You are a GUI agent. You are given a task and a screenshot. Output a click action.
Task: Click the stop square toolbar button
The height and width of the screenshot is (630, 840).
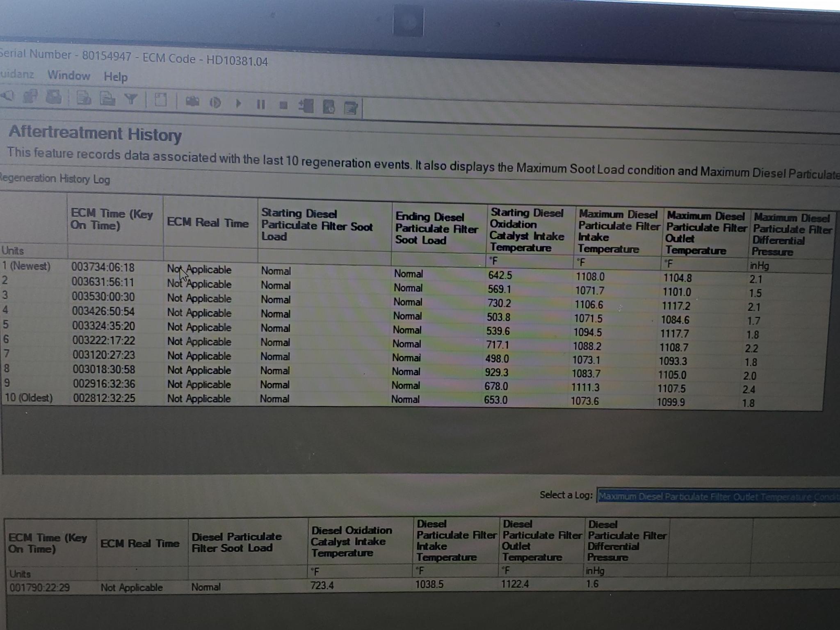coord(283,105)
